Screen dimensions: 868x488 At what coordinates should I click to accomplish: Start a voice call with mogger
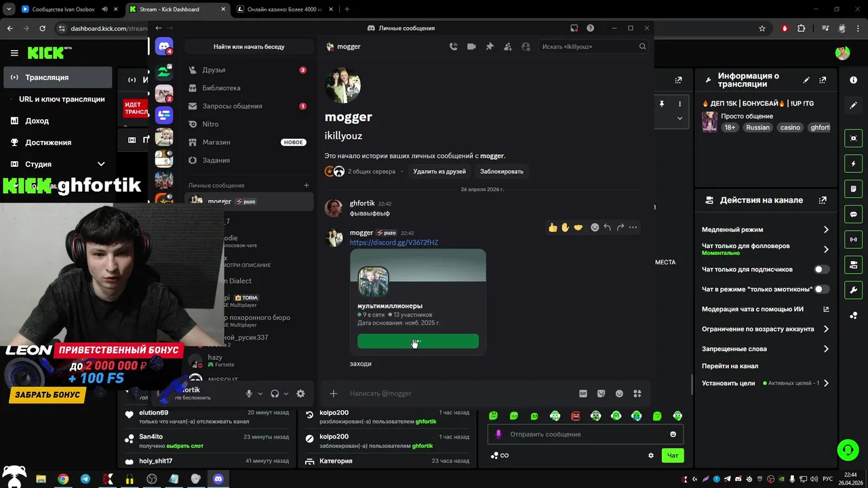(454, 47)
